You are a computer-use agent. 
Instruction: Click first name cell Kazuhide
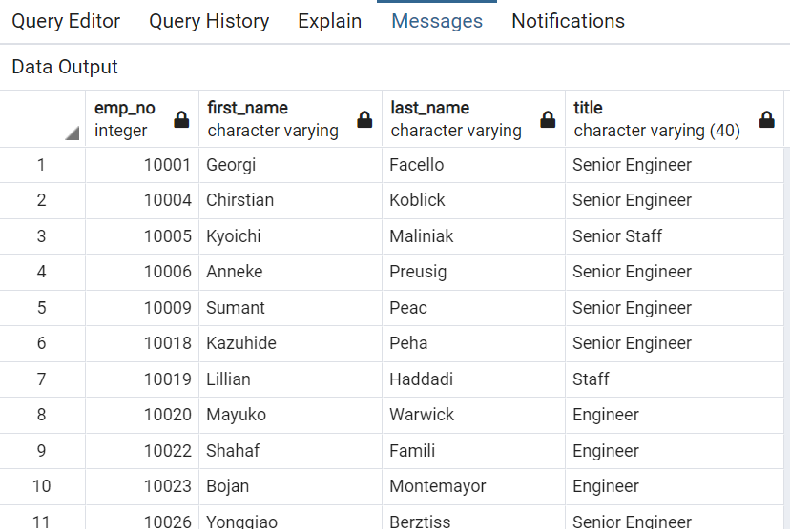tap(291, 343)
